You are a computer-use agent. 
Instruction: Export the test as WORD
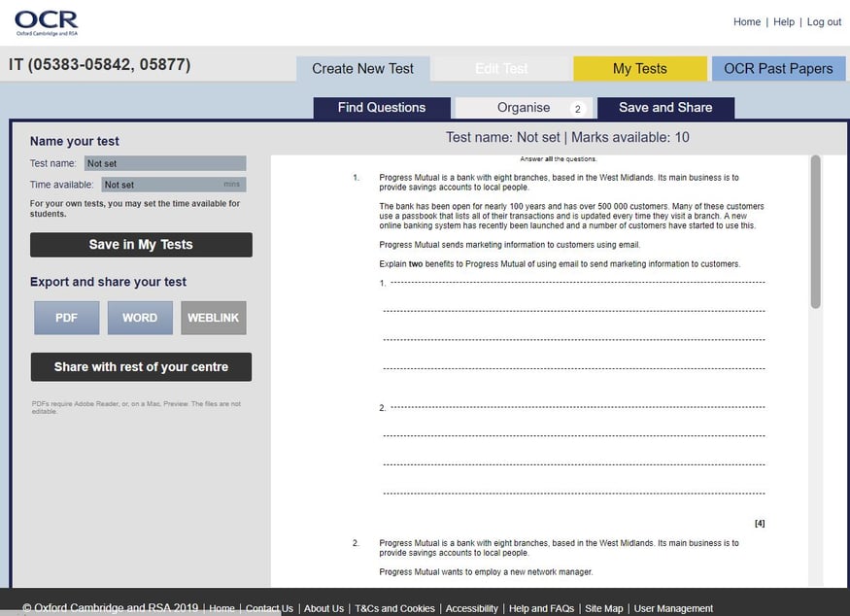click(140, 318)
